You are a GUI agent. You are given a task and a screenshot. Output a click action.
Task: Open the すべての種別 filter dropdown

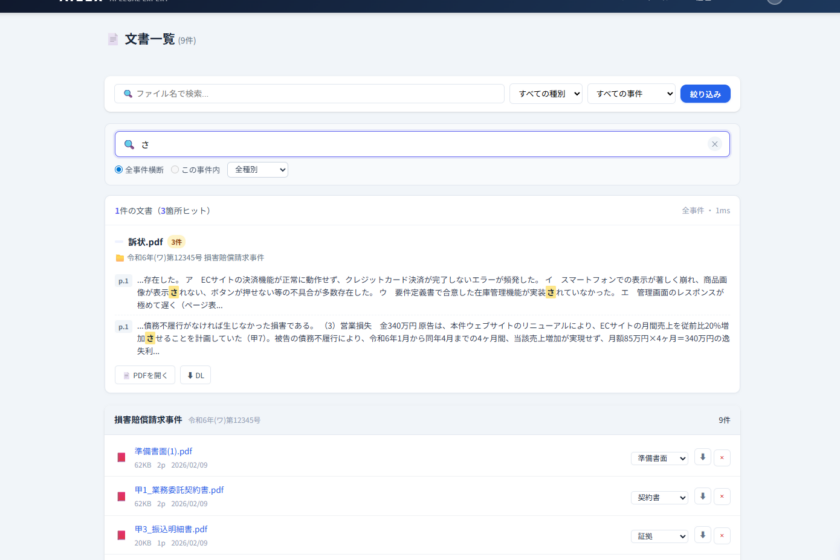(545, 94)
